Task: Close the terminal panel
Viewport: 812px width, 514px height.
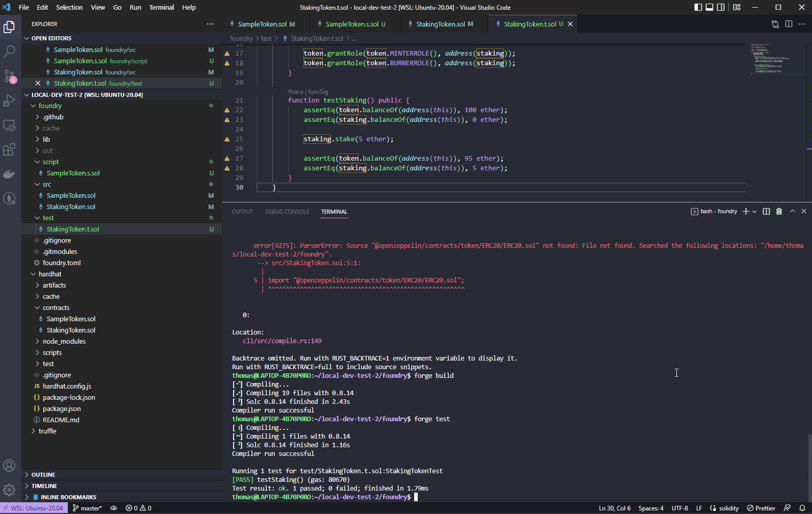Action: click(x=804, y=211)
